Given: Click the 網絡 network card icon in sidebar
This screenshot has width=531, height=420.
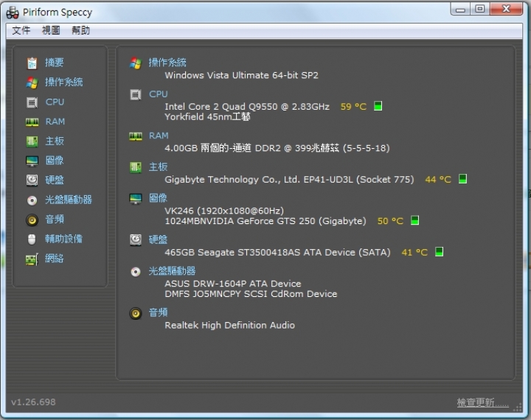Looking at the screenshot, I should [x=32, y=259].
